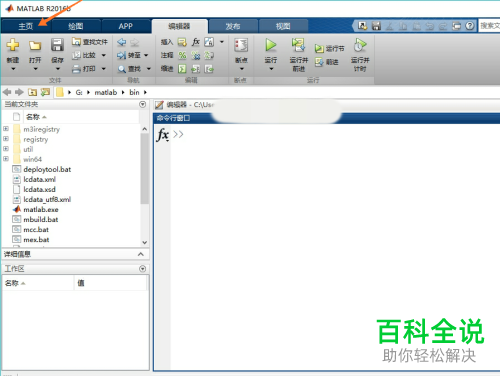This screenshot has height=376, width=500.
Task: Select the deploytool.bat file
Action: pyautogui.click(x=47, y=169)
